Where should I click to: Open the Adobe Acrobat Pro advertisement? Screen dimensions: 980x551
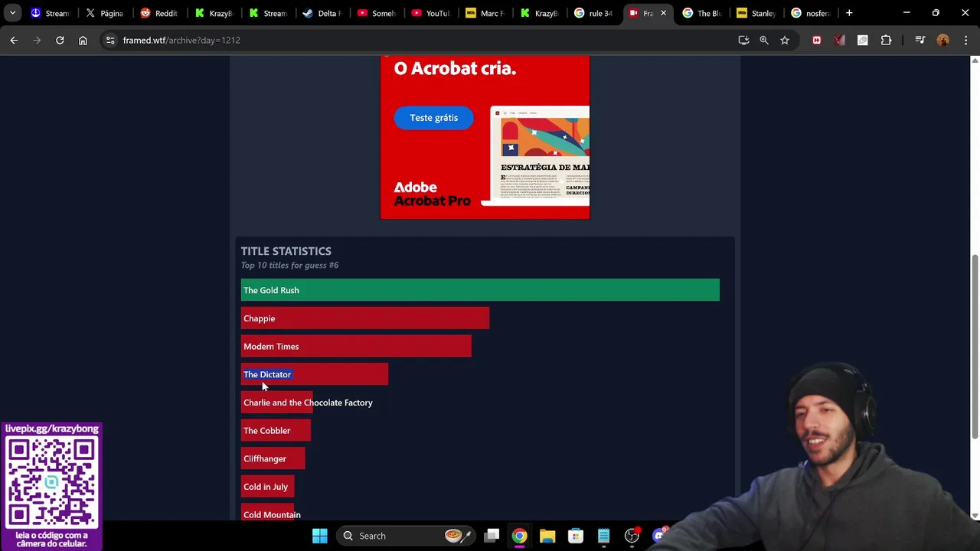485,137
